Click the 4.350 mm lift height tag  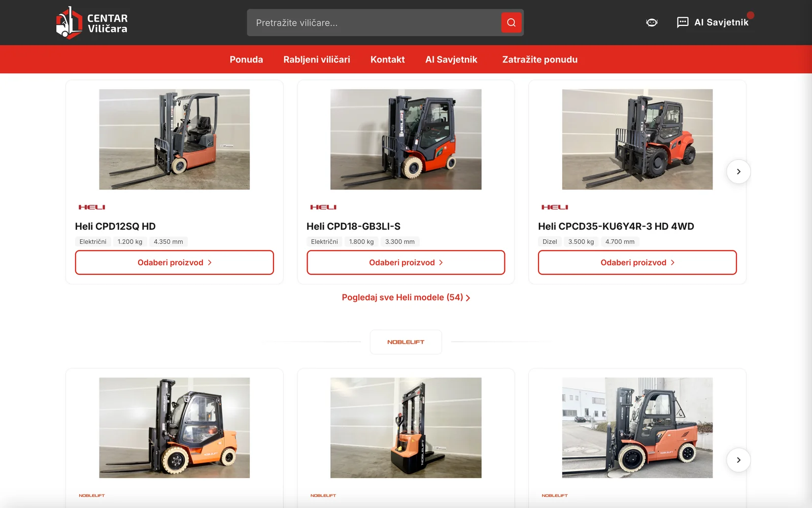pyautogui.click(x=168, y=242)
